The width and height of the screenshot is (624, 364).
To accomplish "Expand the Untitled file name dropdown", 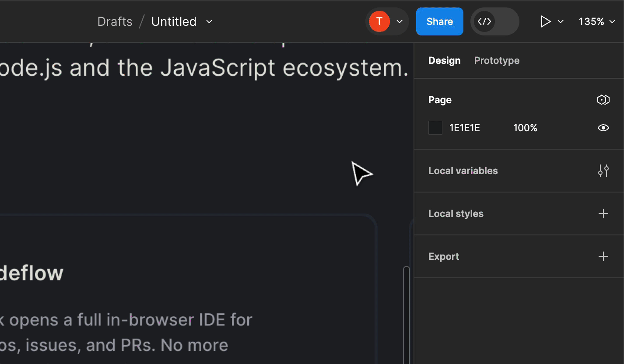I will pyautogui.click(x=209, y=21).
